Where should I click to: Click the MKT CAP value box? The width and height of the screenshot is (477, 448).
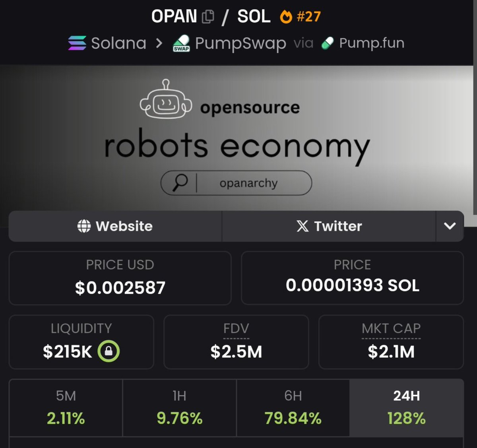391,342
